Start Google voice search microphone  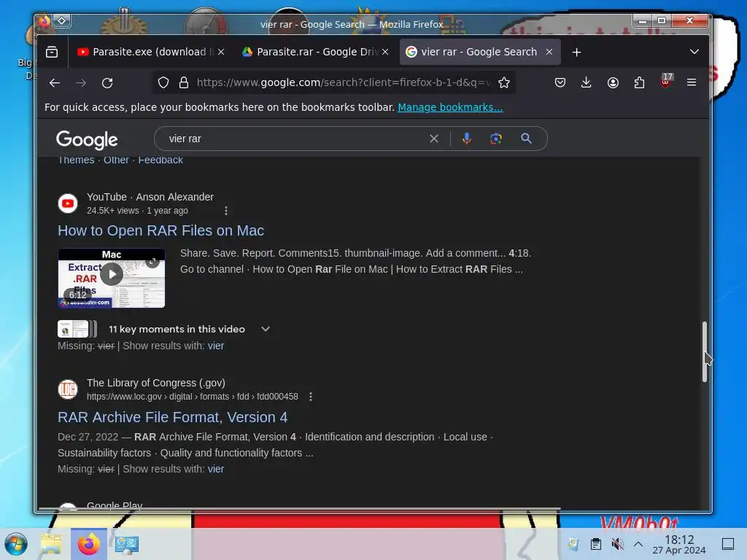(x=466, y=139)
